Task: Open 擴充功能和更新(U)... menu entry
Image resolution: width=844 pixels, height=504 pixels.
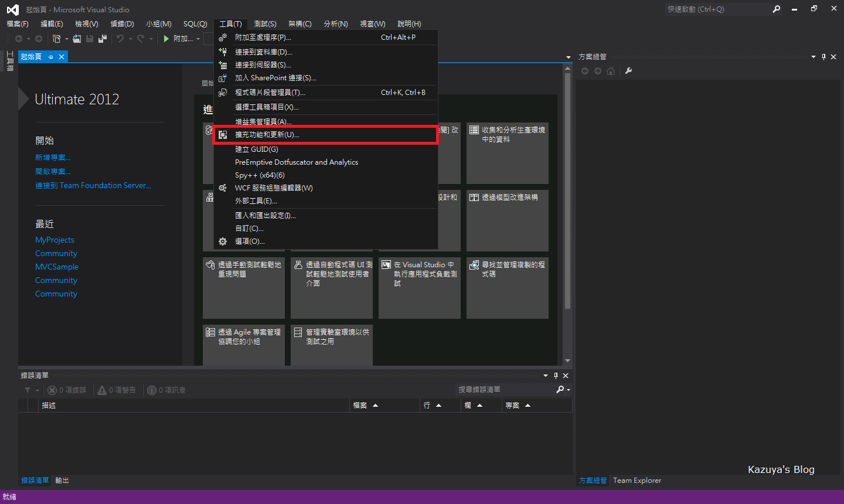Action: pyautogui.click(x=326, y=135)
